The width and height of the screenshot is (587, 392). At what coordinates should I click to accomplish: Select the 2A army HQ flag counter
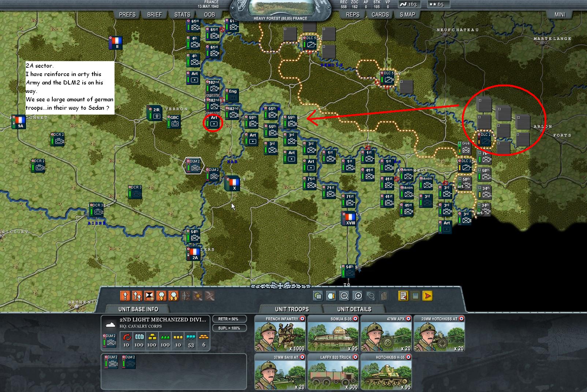tap(194, 254)
